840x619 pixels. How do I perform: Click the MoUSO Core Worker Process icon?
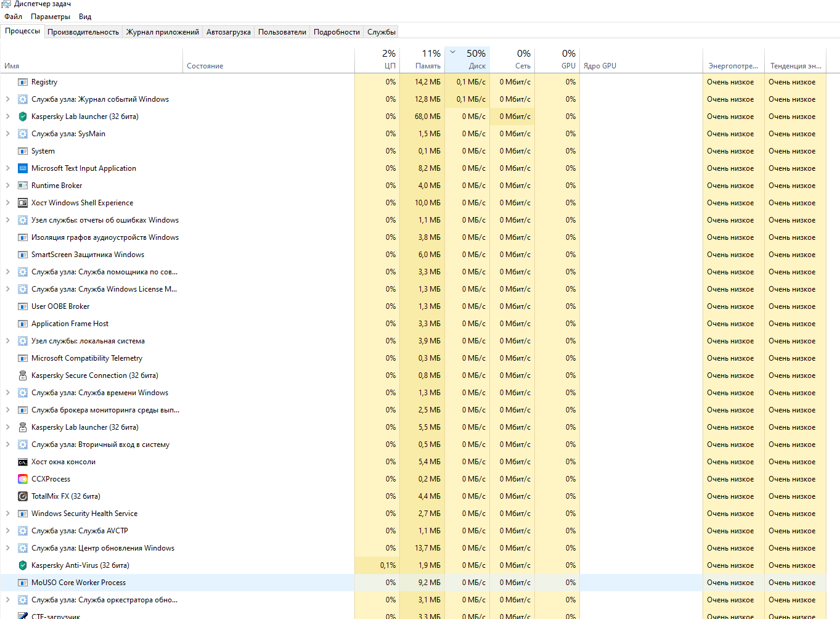[x=23, y=583]
